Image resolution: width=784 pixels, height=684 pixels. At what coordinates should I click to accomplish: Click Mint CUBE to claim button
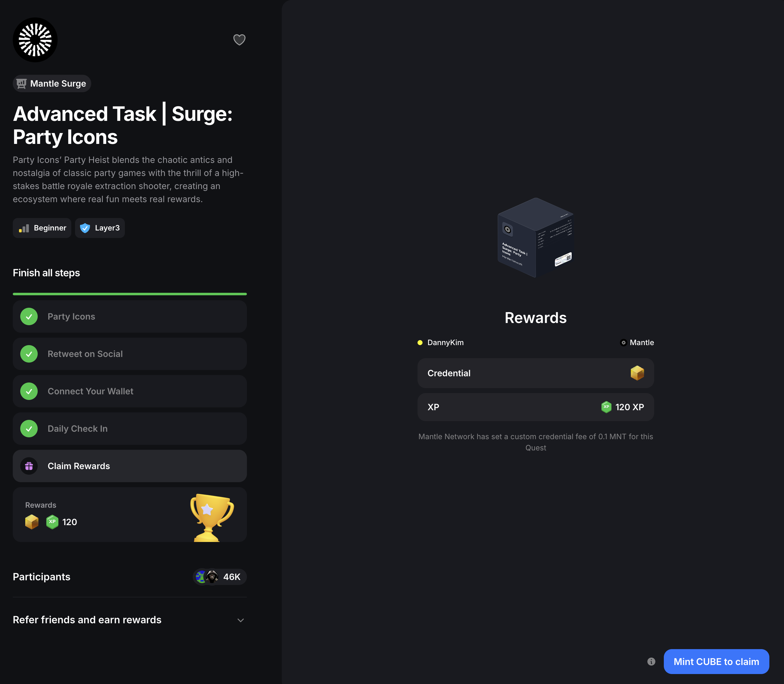click(x=716, y=662)
